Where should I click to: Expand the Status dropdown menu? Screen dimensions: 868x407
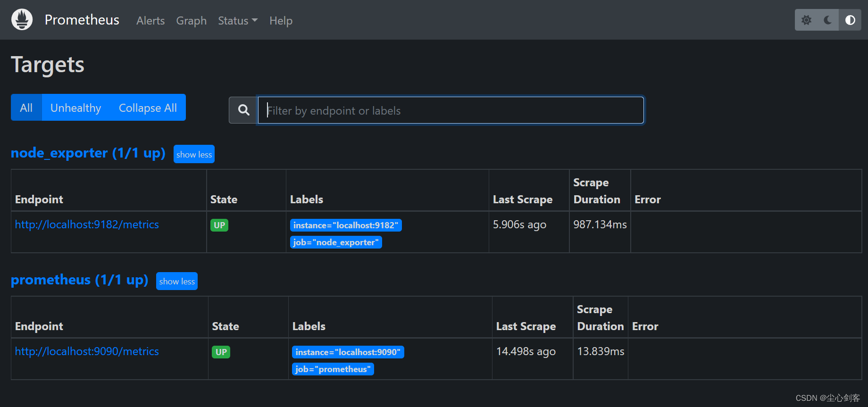click(238, 21)
